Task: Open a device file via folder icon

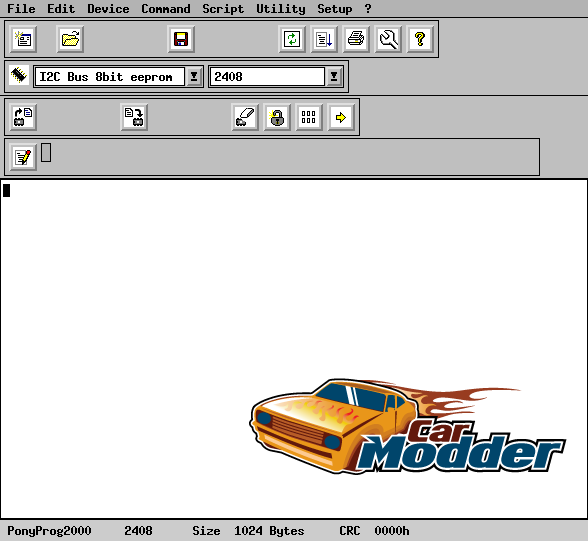Action: tap(70, 39)
